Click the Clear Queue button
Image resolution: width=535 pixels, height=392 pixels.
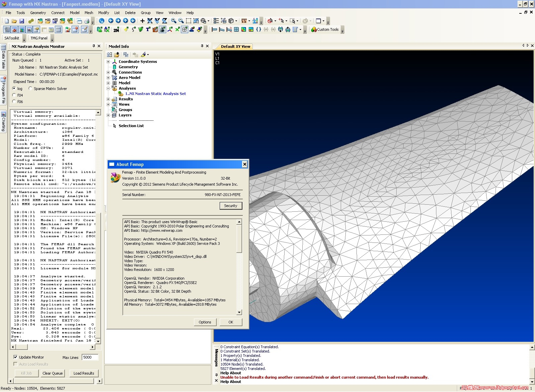coord(52,373)
